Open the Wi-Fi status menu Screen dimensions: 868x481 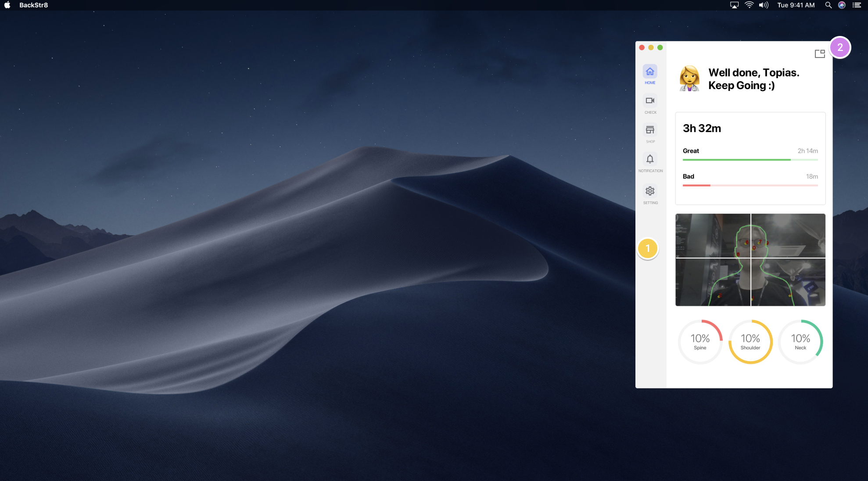pyautogui.click(x=749, y=5)
